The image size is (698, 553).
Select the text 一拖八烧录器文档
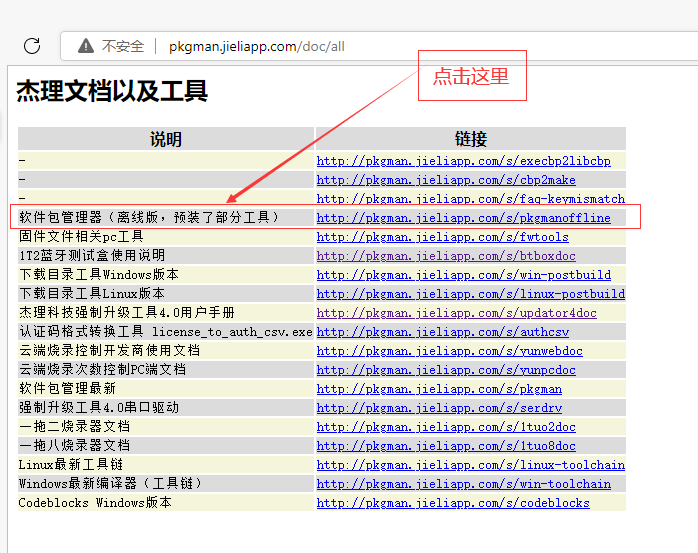pyautogui.click(x=74, y=446)
